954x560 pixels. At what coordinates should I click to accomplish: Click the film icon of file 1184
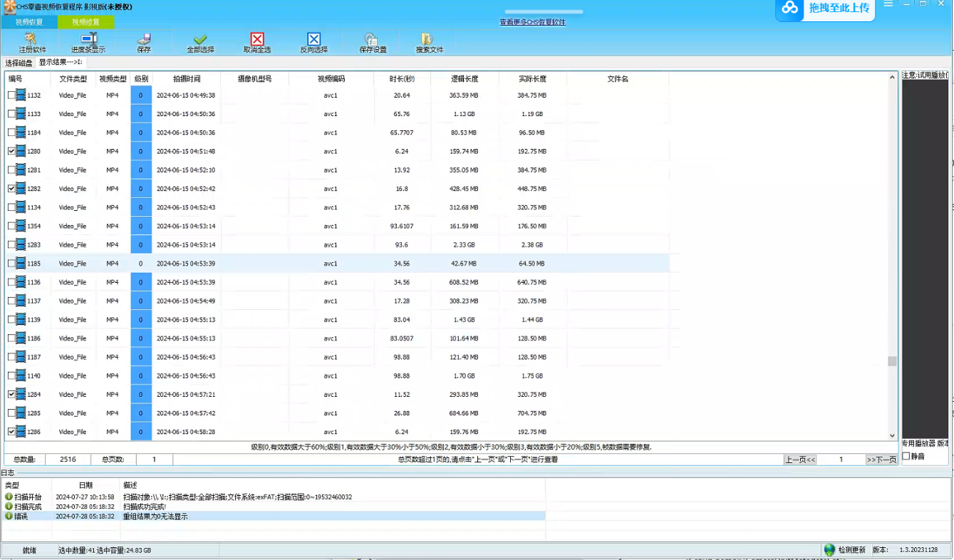point(21,133)
